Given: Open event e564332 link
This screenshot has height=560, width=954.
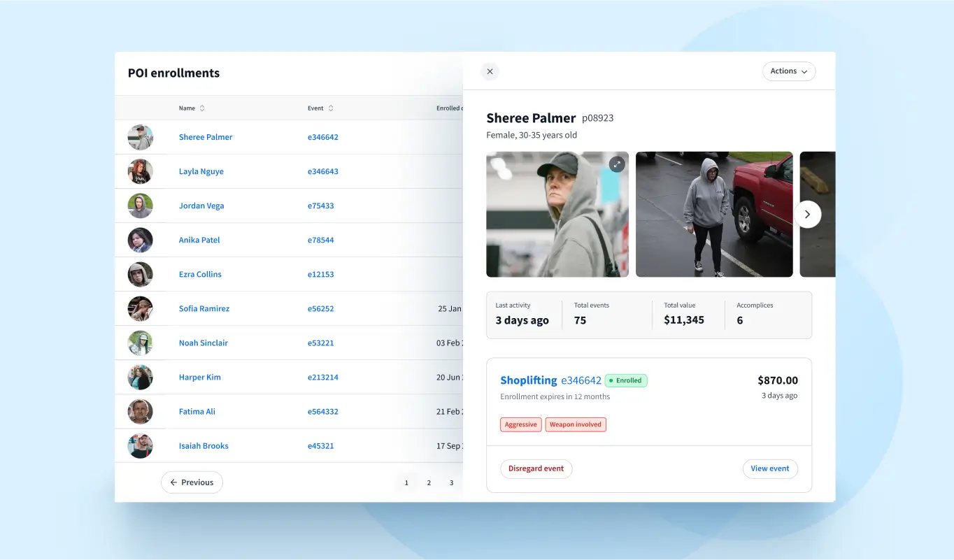Looking at the screenshot, I should point(323,411).
